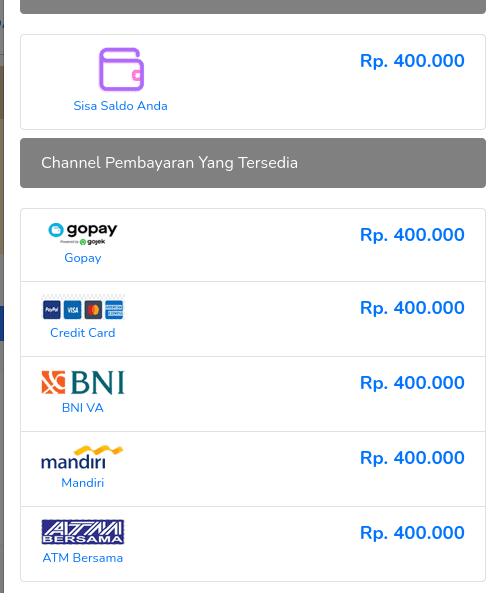Click Rp. 400.000 in Credit Card row
The image size is (500, 593).
coord(412,308)
